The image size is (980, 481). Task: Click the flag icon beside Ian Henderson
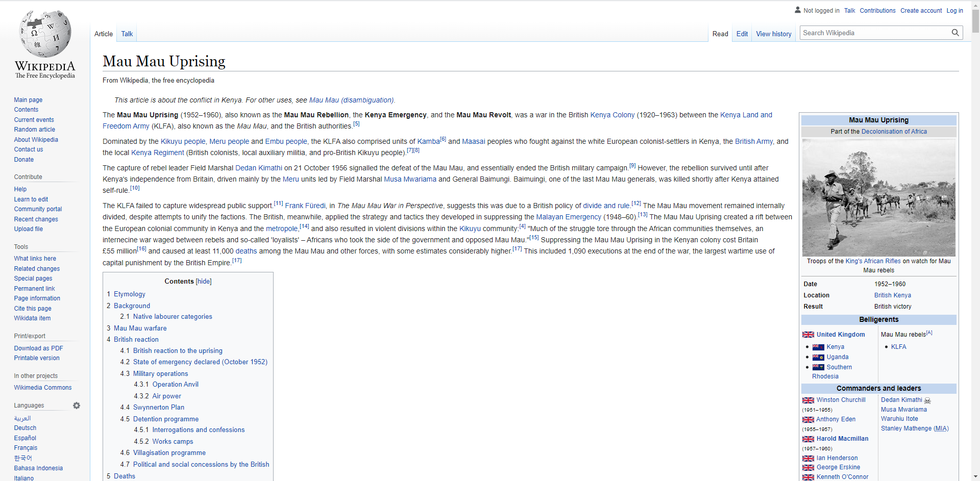pyautogui.click(x=808, y=459)
